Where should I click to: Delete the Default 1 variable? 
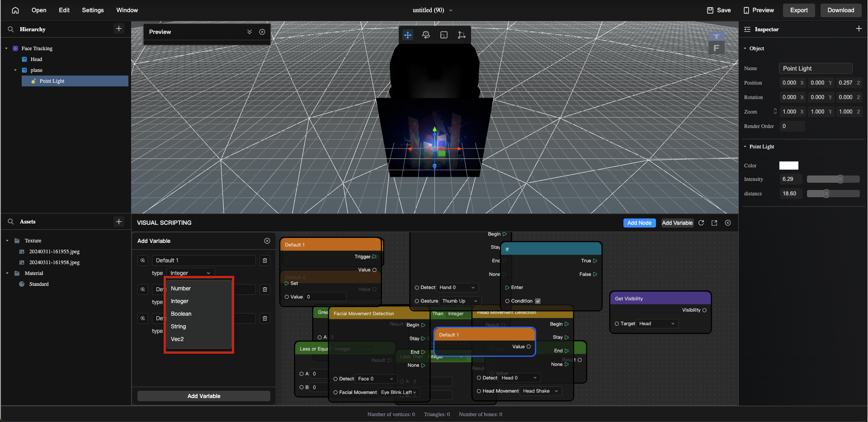(x=265, y=261)
